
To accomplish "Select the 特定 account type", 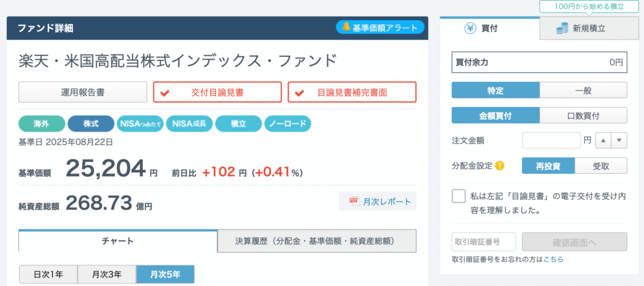I will 496,90.
